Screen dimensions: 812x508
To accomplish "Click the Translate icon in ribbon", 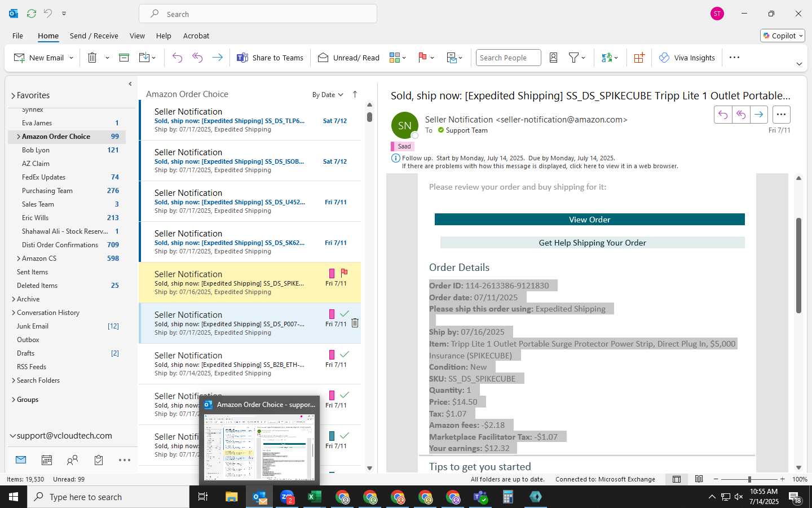I will tap(607, 58).
